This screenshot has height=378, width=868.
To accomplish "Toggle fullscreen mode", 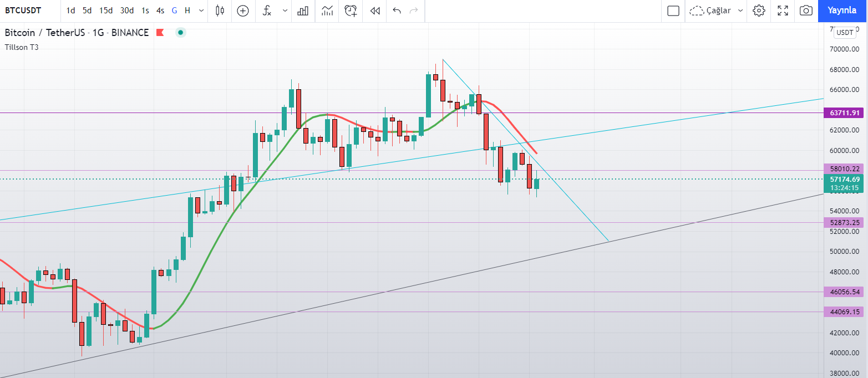I will point(783,11).
